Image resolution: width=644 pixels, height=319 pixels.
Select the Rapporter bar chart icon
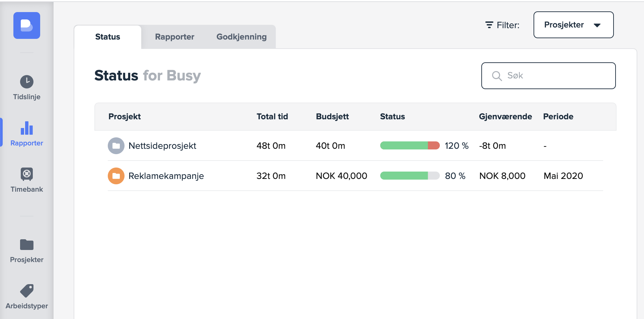27,128
